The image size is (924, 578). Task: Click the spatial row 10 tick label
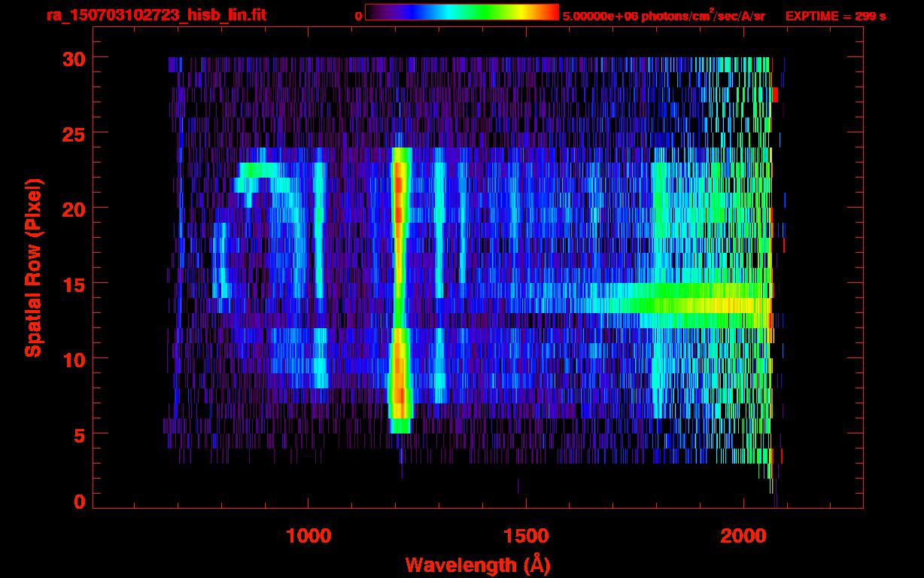click(x=74, y=359)
